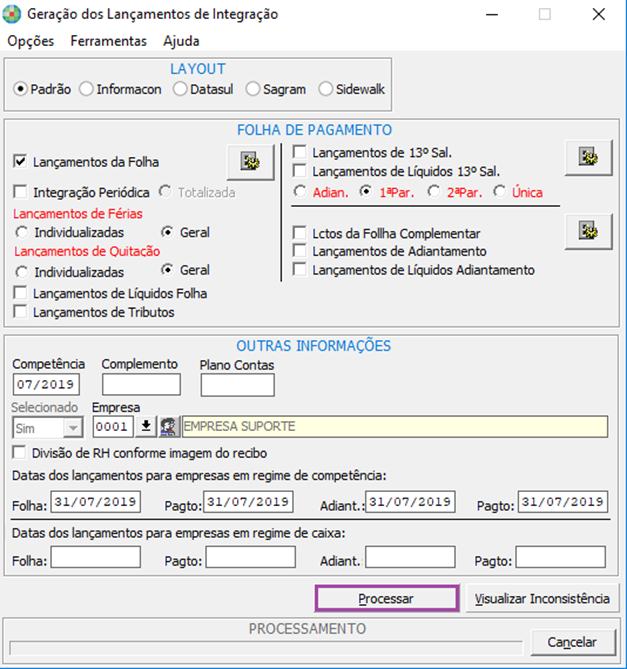The height and width of the screenshot is (669, 627).
Task: Click the Competência field showing 07/2019
Action: click(46, 384)
